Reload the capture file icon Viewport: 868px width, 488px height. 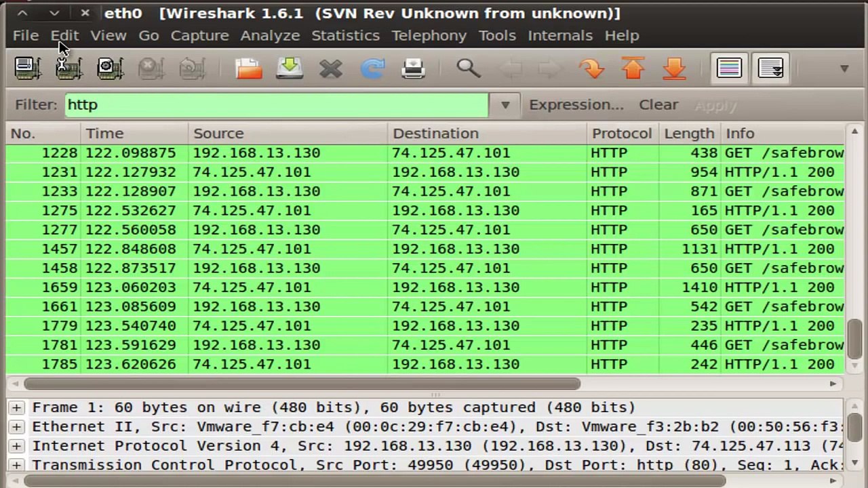(x=372, y=68)
